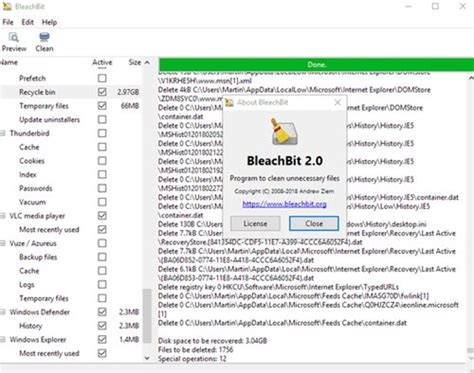Open the https://www.bleachbit.org link
The width and height of the screenshot is (474, 373).
click(x=284, y=204)
